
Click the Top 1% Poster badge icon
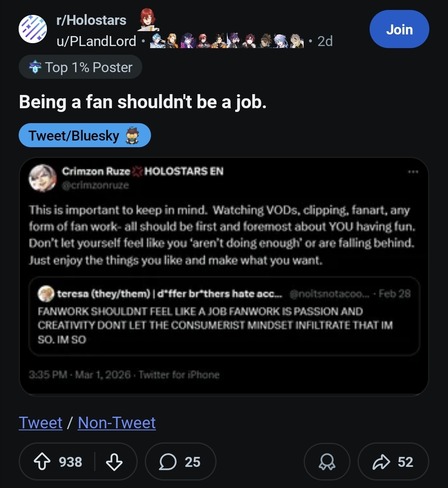(35, 67)
